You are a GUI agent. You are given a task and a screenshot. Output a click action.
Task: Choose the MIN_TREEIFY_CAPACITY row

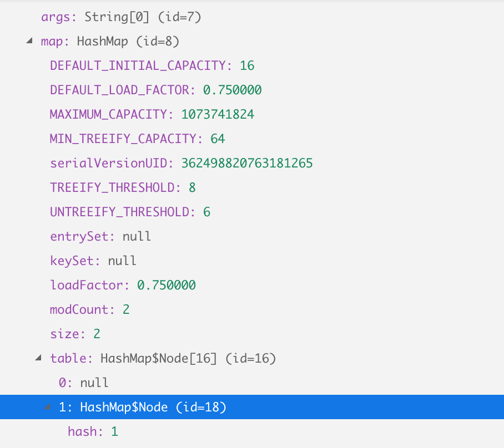pyautogui.click(x=137, y=139)
